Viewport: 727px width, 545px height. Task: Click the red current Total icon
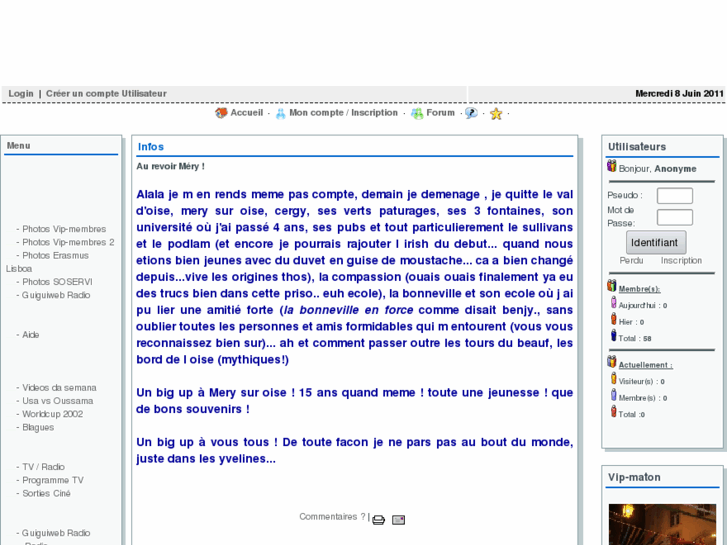coord(613,411)
